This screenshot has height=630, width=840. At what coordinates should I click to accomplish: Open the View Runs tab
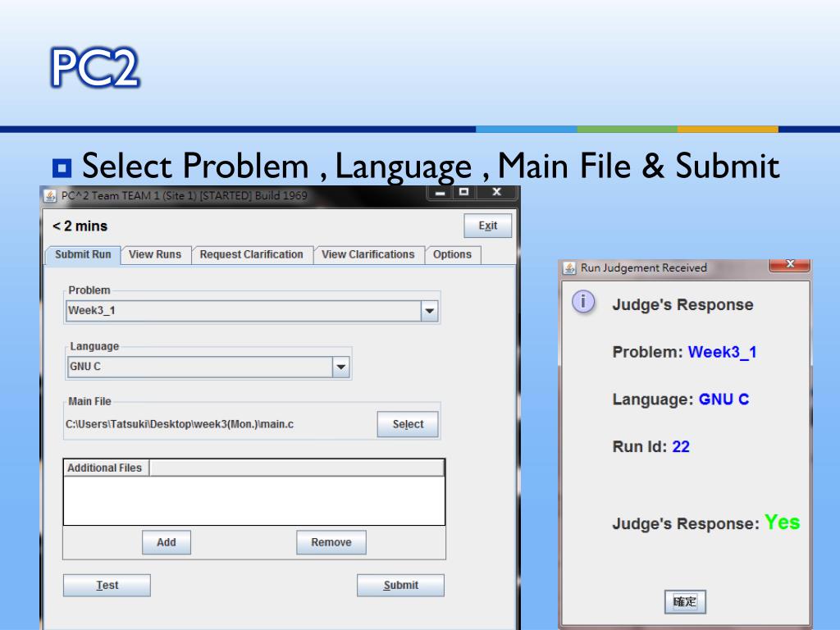click(155, 254)
